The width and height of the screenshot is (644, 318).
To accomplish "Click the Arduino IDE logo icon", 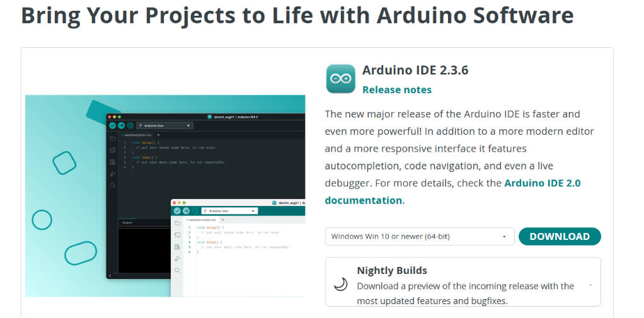I will pos(340,79).
